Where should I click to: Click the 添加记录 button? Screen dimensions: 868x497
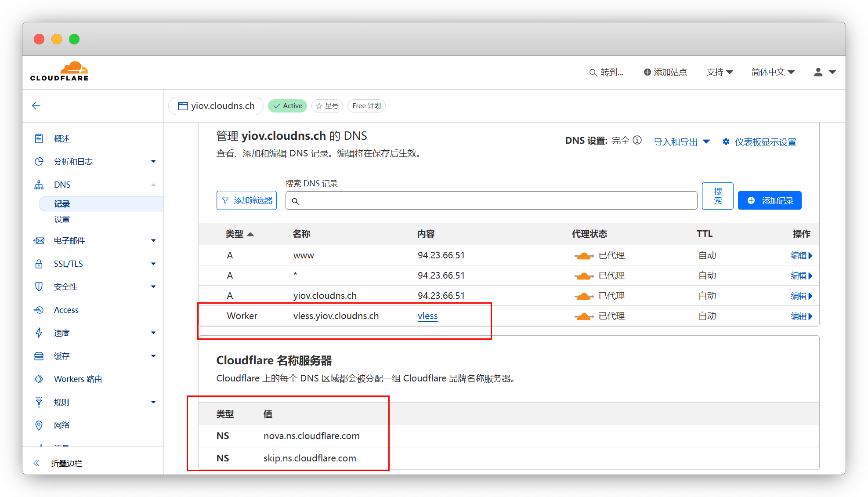(x=770, y=200)
